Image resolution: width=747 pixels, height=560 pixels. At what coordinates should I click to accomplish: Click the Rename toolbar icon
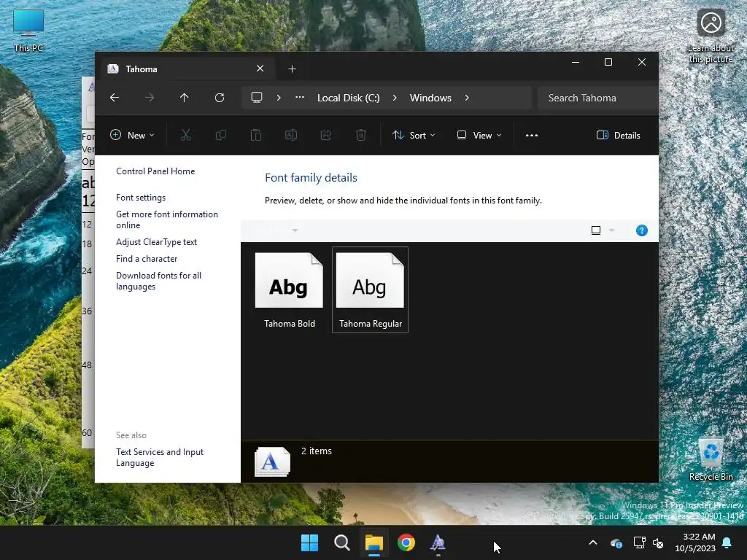[291, 135]
